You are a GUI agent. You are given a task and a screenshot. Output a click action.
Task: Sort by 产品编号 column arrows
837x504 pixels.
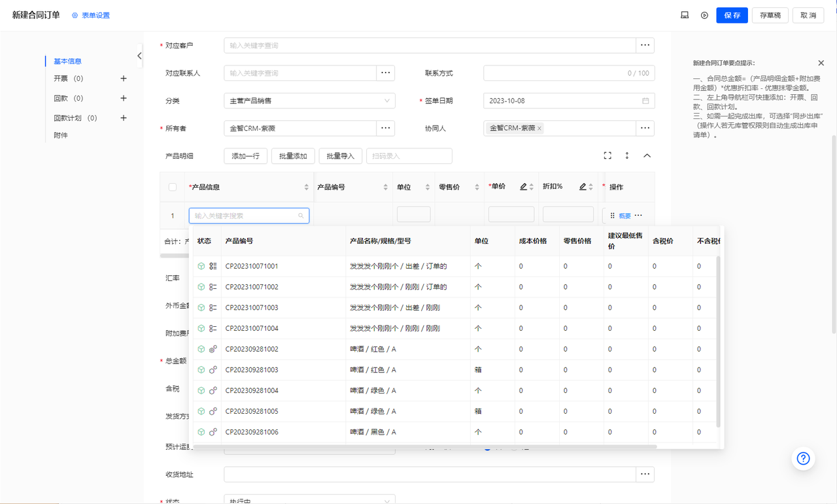(386, 187)
